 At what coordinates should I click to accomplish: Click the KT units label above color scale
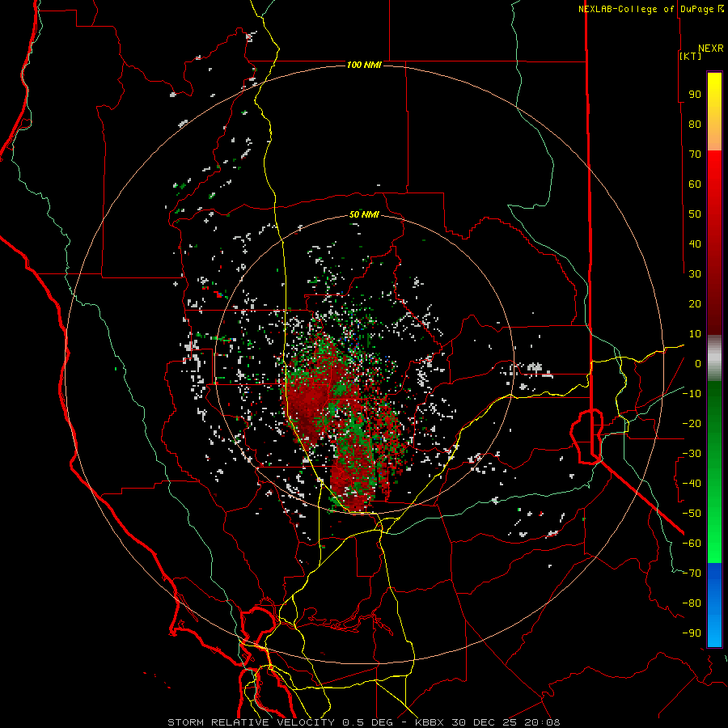691,56
